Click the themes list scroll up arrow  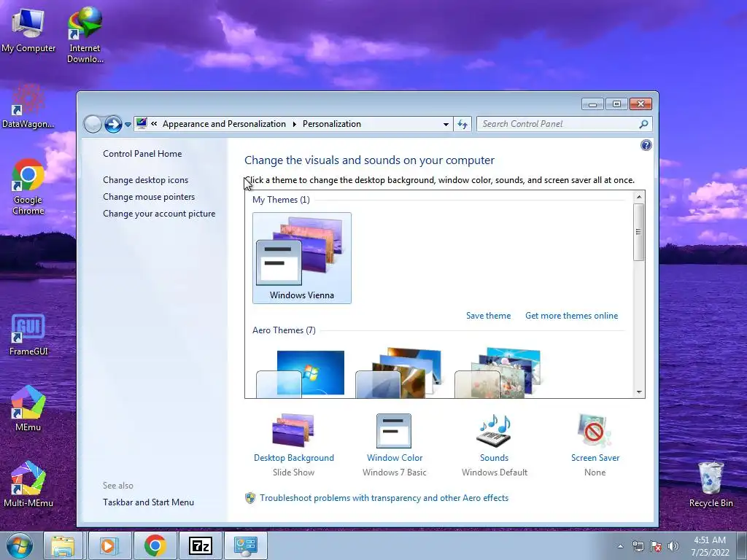(x=639, y=197)
